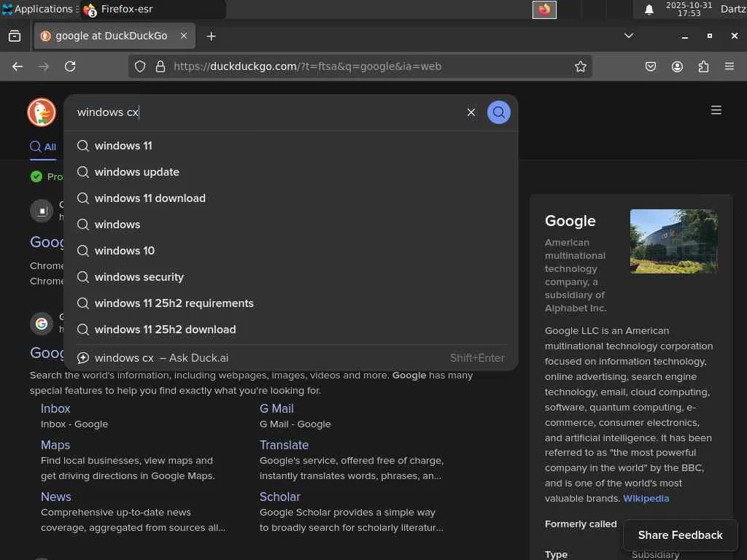The height and width of the screenshot is (560, 747).
Task: Choose the suggestion windows update
Action: (291, 172)
